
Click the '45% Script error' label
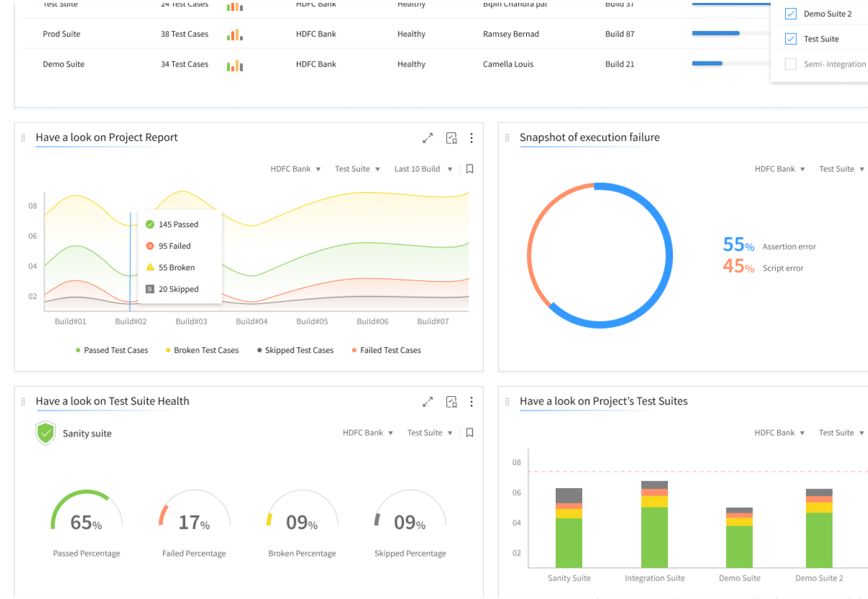(763, 267)
